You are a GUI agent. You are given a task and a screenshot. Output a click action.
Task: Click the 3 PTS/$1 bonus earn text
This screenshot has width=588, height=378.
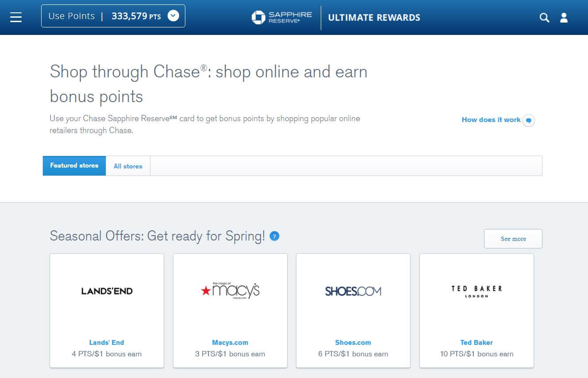coord(230,354)
